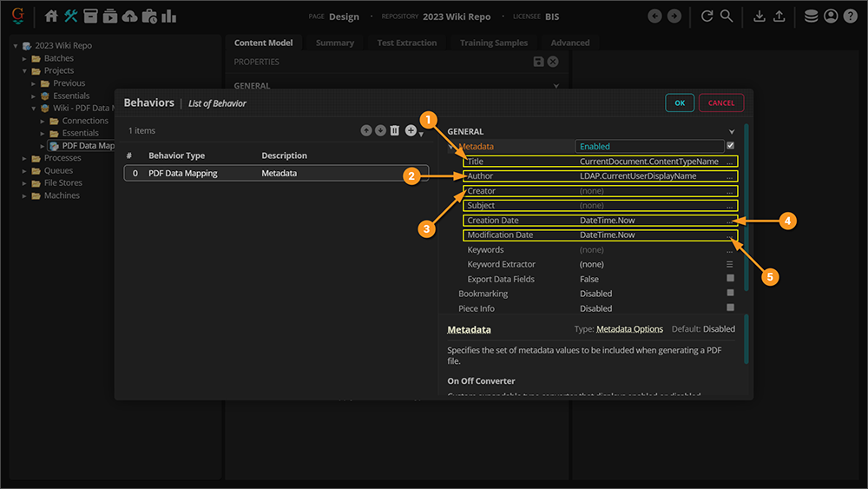The width and height of the screenshot is (868, 489).
Task: Click the Search magnifier icon
Action: pos(727,17)
